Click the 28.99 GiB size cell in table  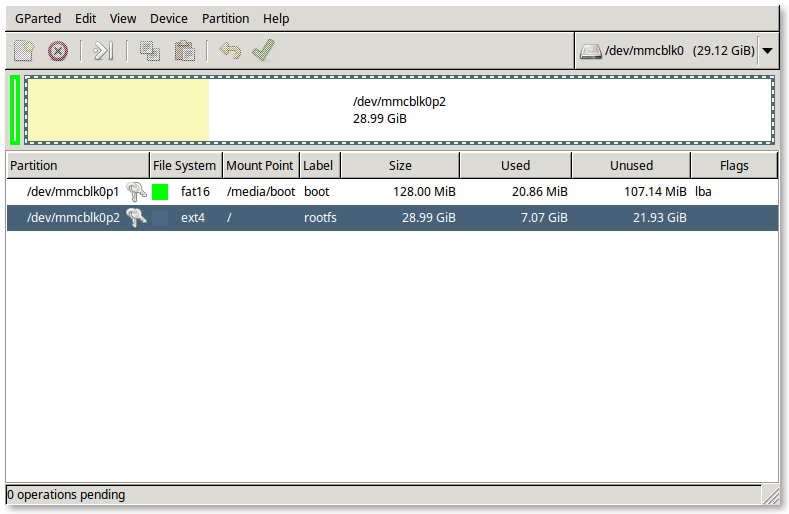click(429, 218)
